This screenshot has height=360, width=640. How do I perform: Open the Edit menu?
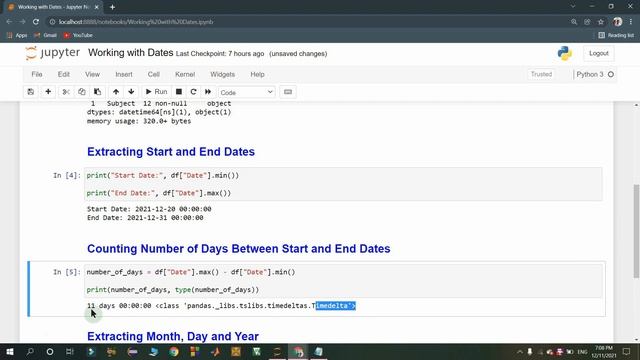click(x=64, y=74)
